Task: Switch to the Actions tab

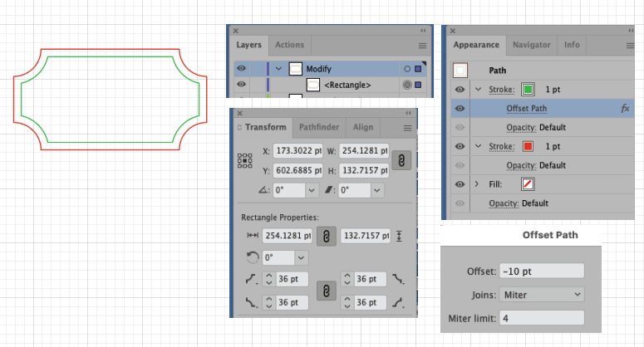Action: point(289,45)
